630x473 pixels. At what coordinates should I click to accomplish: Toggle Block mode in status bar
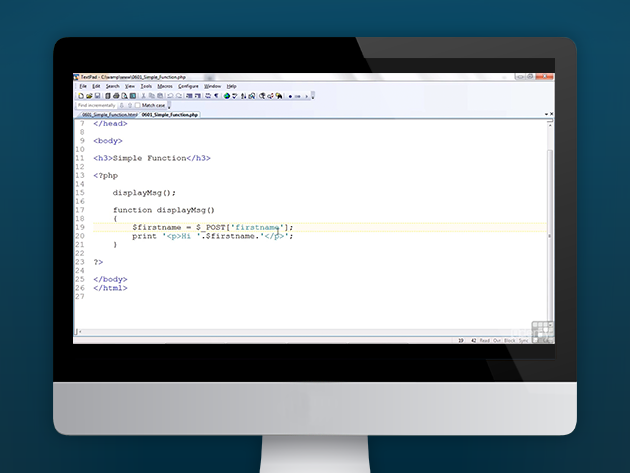click(x=508, y=340)
